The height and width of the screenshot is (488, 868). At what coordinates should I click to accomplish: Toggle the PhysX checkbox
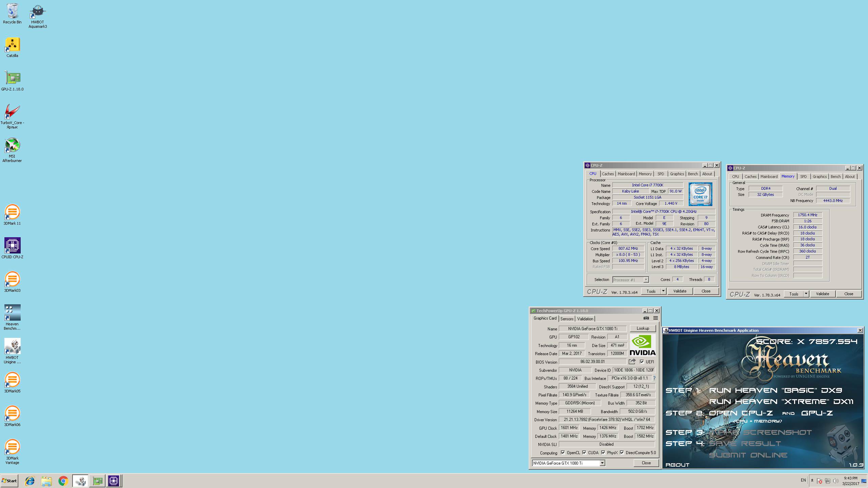[x=603, y=452]
